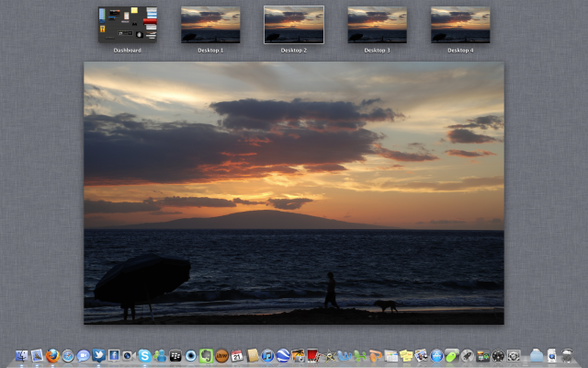Screen dimensions: 588x368
Task: Click the large sunset desktop preview
Action: coord(294,193)
